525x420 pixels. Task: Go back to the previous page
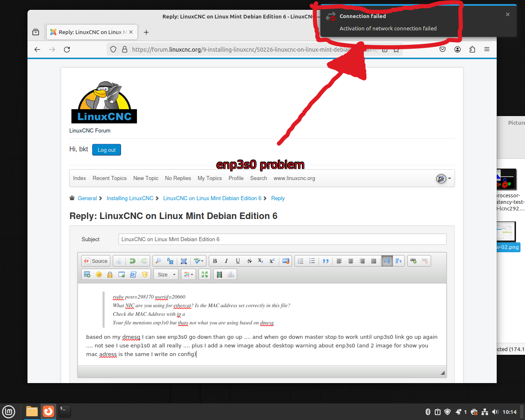(37, 49)
